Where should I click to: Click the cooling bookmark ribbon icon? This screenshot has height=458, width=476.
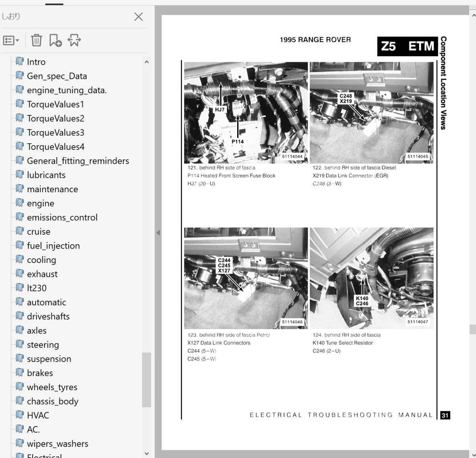tap(19, 260)
